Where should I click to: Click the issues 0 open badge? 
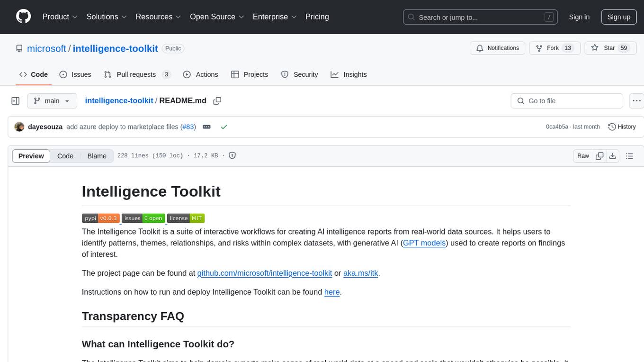[143, 218]
